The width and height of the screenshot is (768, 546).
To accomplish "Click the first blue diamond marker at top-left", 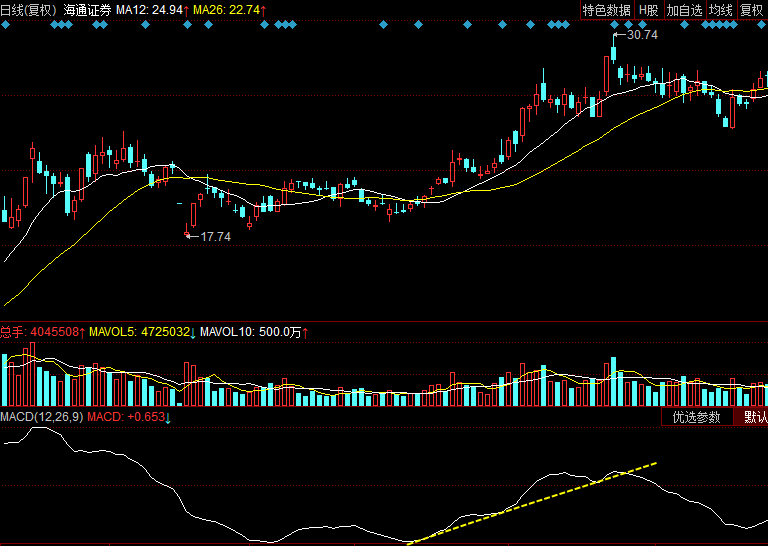I will coord(5,24).
